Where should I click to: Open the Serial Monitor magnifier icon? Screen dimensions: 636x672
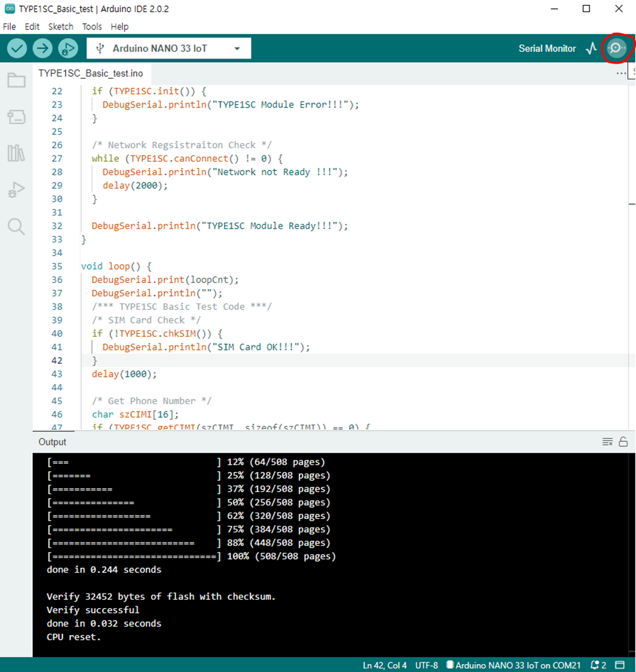[616, 48]
